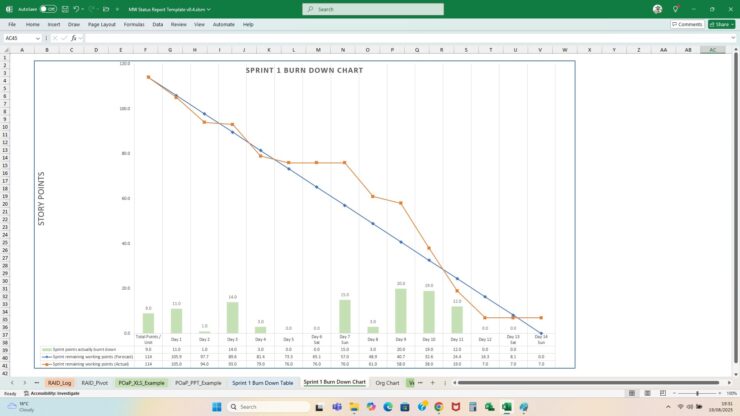Toggle the AutoSave switch
The image size is (740, 416).
click(x=47, y=9)
